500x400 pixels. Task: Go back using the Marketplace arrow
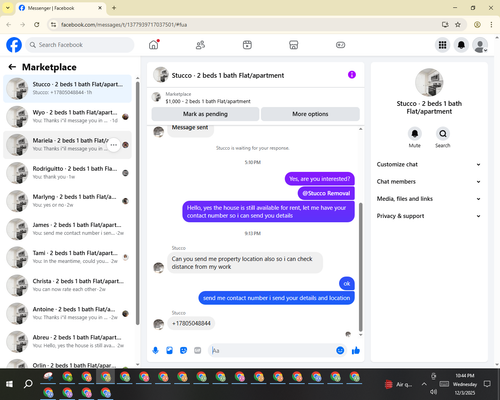[12, 67]
